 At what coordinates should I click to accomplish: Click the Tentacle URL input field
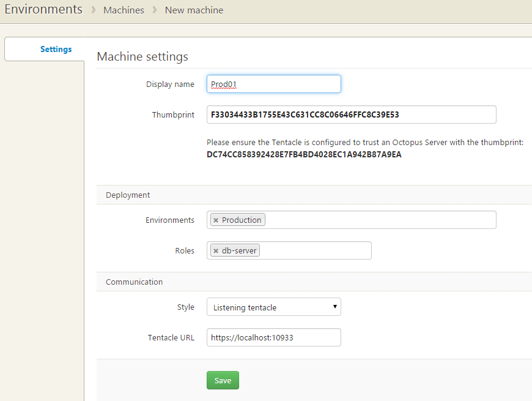click(273, 337)
